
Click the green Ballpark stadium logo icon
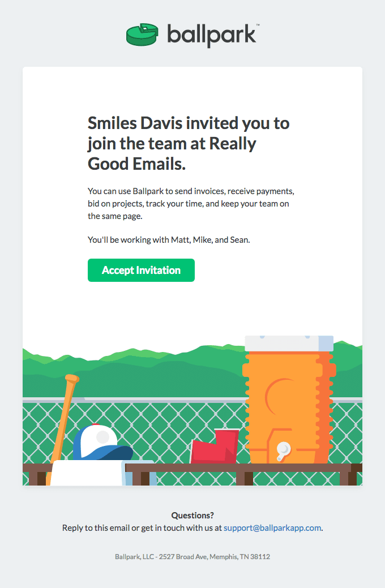tap(141, 35)
